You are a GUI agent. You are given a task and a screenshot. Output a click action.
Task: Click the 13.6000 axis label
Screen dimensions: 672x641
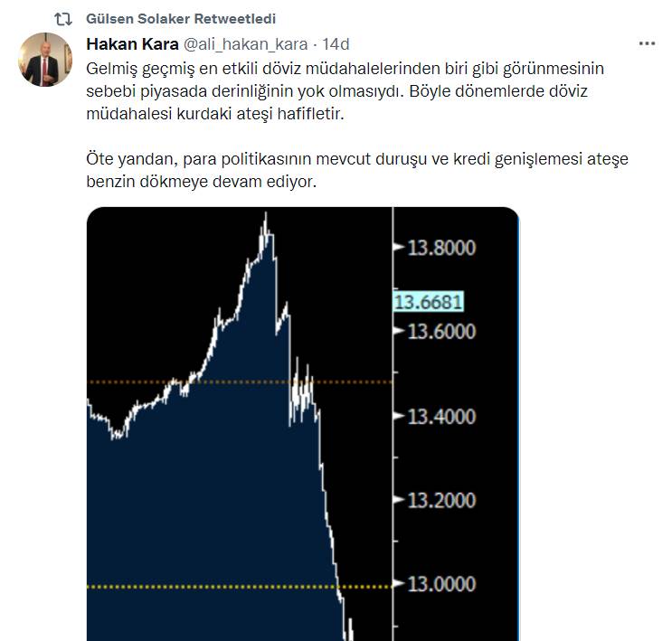(440, 332)
